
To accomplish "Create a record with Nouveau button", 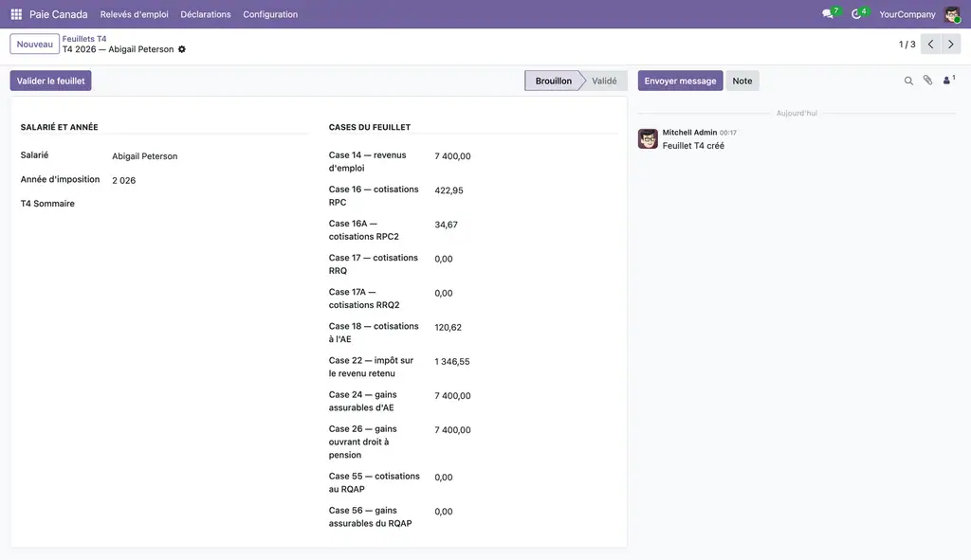I will [x=35, y=44].
